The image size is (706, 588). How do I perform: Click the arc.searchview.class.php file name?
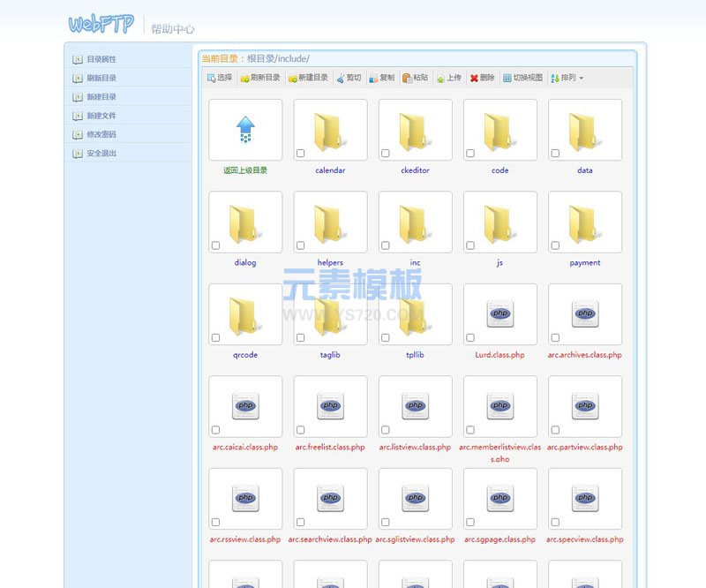(330, 539)
